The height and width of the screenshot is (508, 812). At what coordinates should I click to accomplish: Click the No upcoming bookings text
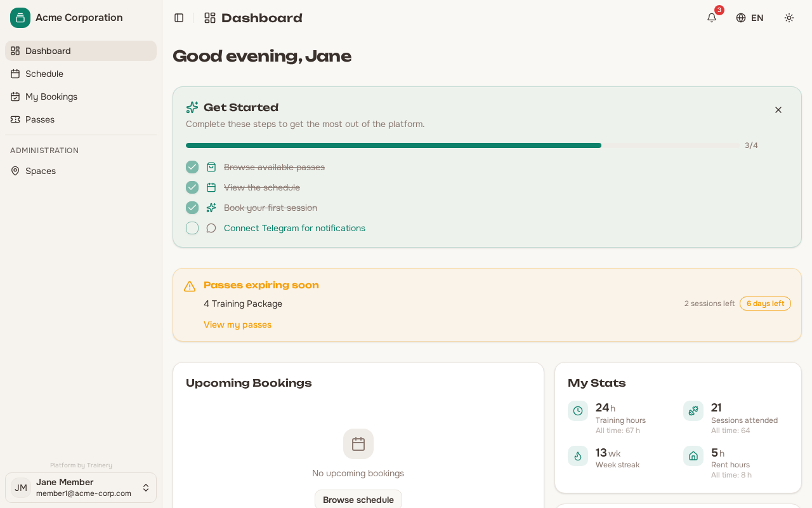point(358,473)
